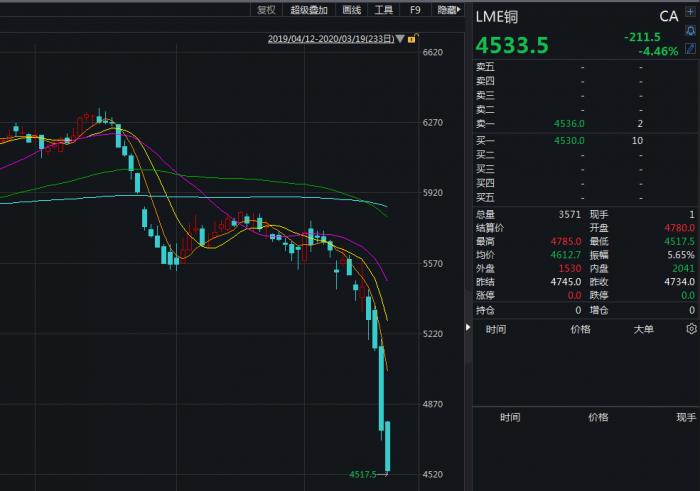Click the 4517.5 low price marker on chart
700x491 pixels.
363,474
